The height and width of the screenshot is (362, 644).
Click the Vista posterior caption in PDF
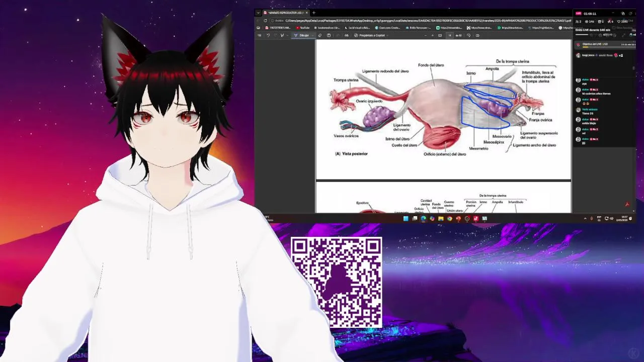[x=351, y=154]
